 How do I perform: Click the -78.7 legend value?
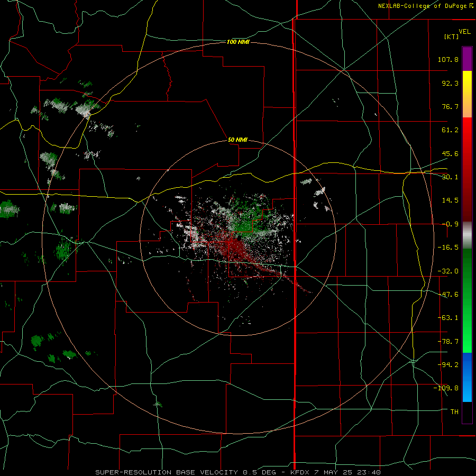coord(448,342)
